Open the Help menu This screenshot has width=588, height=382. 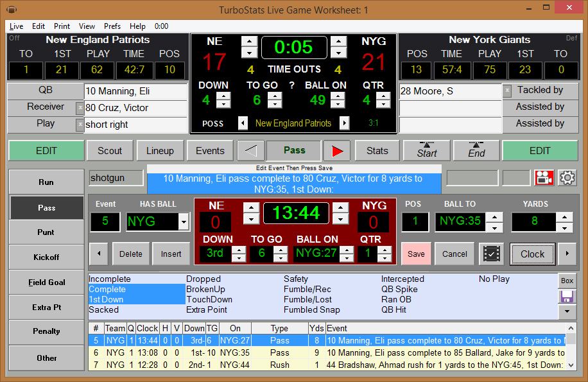pos(137,26)
